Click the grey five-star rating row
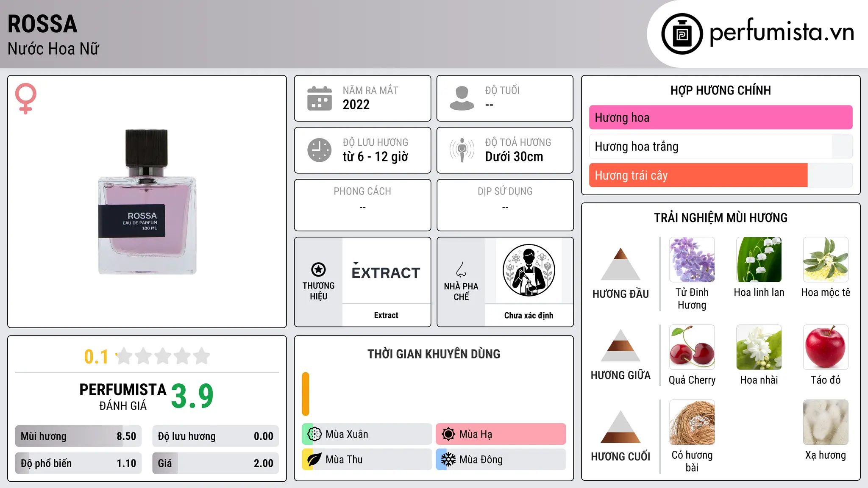Viewport: 868px width, 488px height. point(163,356)
